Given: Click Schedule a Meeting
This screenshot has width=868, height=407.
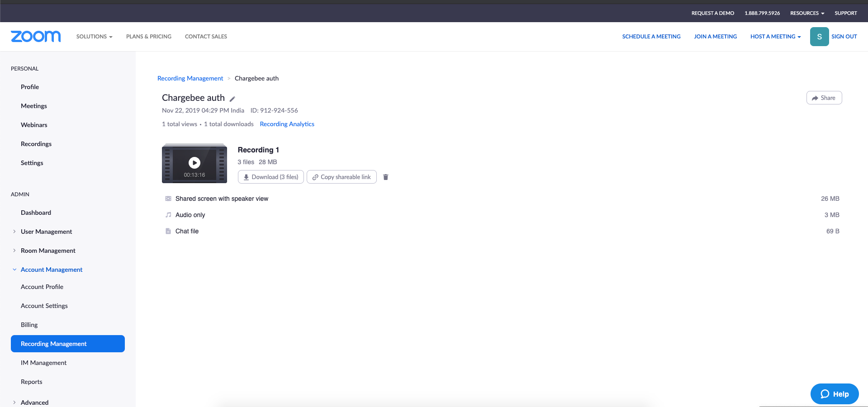Looking at the screenshot, I should tap(651, 37).
